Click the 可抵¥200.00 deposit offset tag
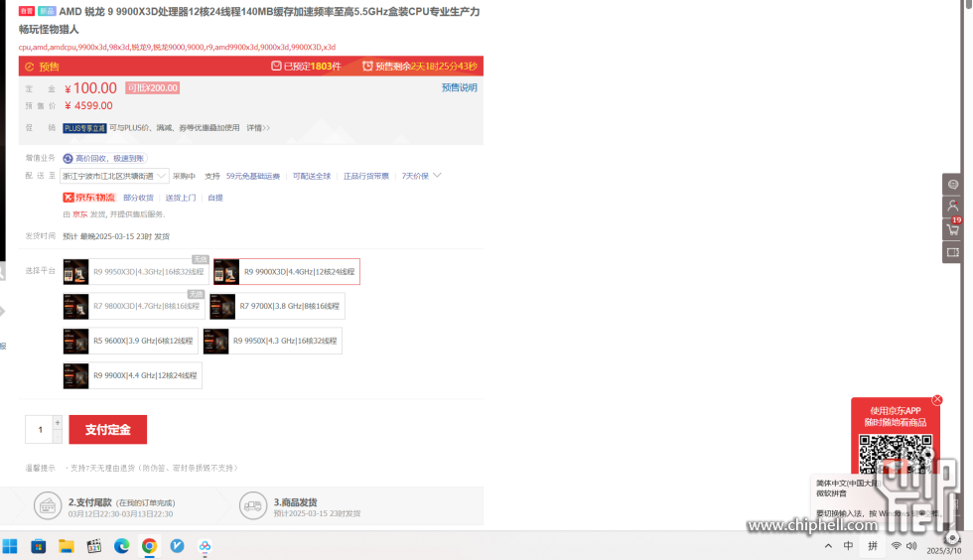Image resolution: width=973 pixels, height=560 pixels. pos(153,88)
